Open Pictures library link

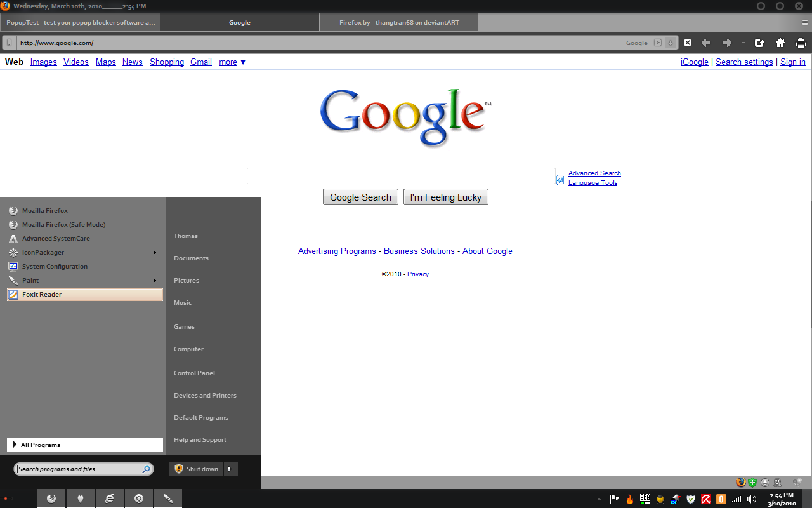pos(187,280)
